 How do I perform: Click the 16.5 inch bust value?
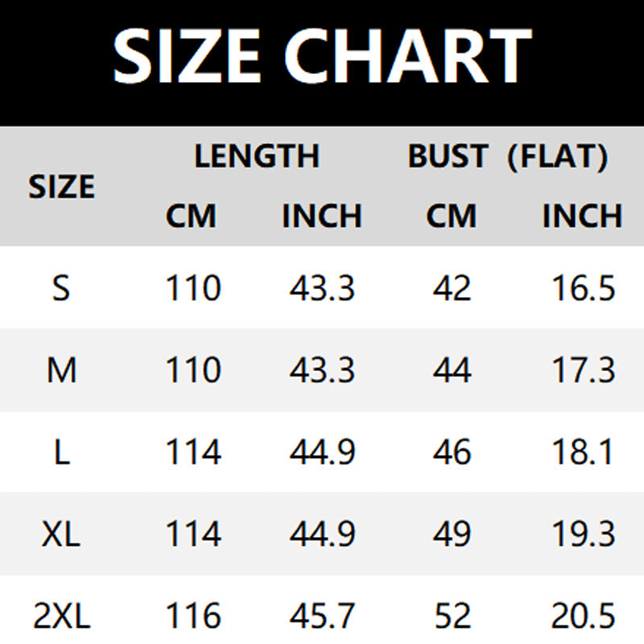(583, 287)
